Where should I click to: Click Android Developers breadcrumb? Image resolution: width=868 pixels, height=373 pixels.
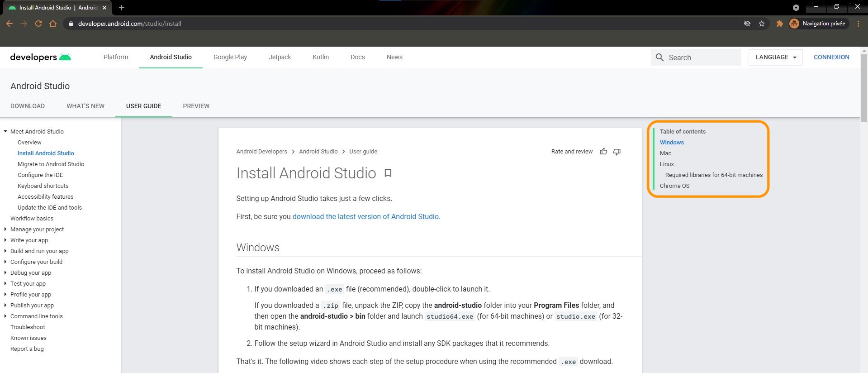pyautogui.click(x=261, y=151)
